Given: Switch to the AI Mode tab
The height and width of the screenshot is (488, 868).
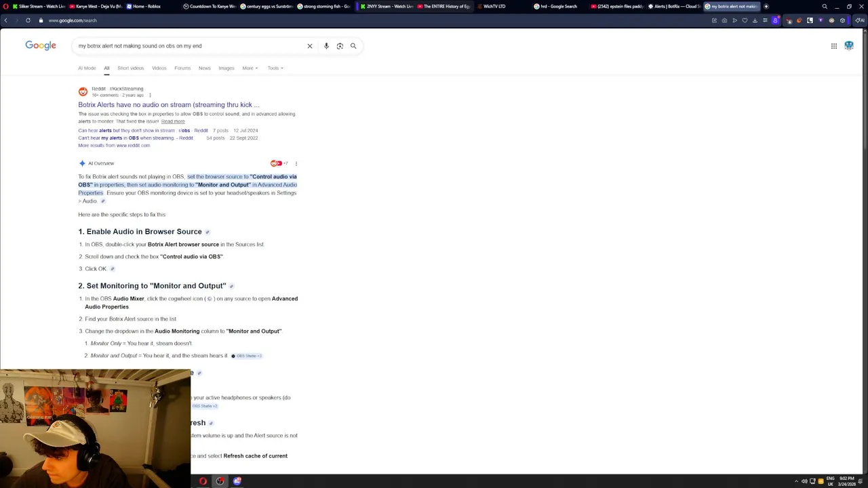Looking at the screenshot, I should [87, 68].
